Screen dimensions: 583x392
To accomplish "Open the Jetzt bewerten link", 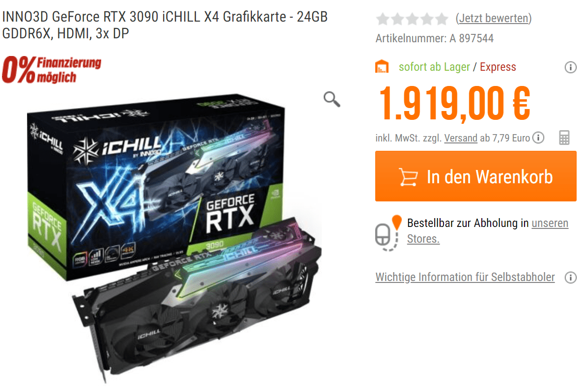I will coord(494,18).
